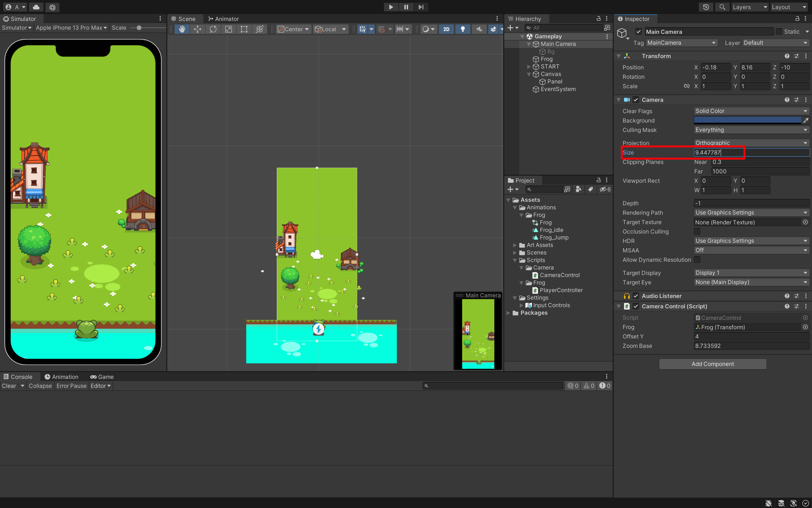Click the global search magnifier icon

coord(722,7)
